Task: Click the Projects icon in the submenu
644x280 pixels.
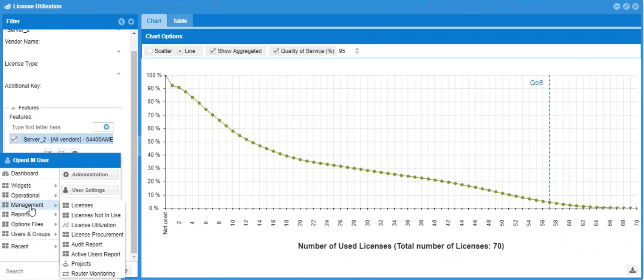Action: (x=65, y=264)
